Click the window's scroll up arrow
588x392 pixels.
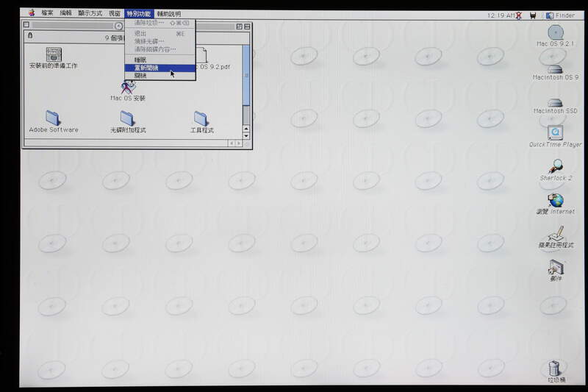246,129
